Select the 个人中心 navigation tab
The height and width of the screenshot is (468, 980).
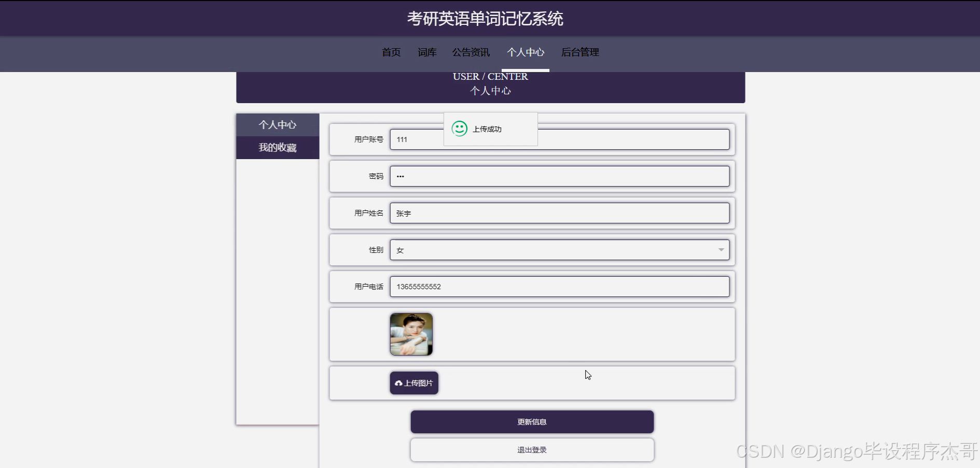(526, 52)
